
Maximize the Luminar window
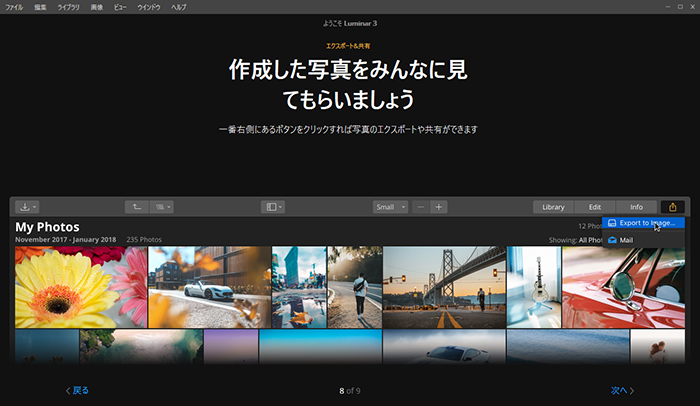[680, 7]
